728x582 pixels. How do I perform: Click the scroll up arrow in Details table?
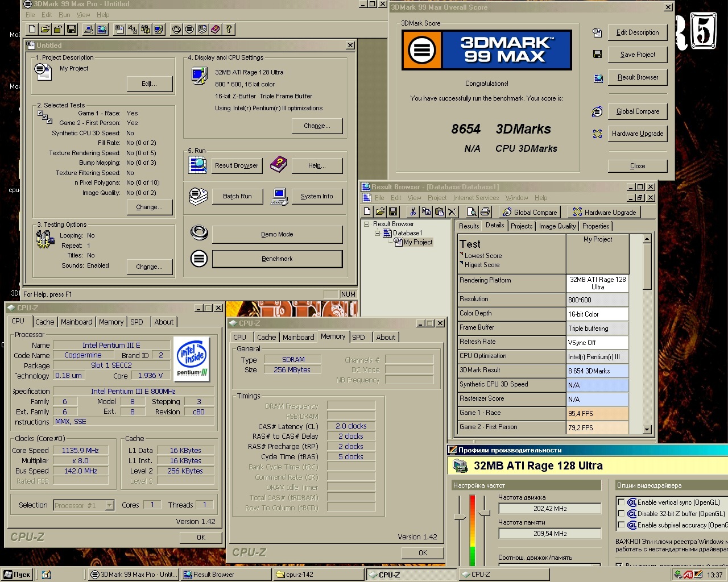(x=647, y=239)
